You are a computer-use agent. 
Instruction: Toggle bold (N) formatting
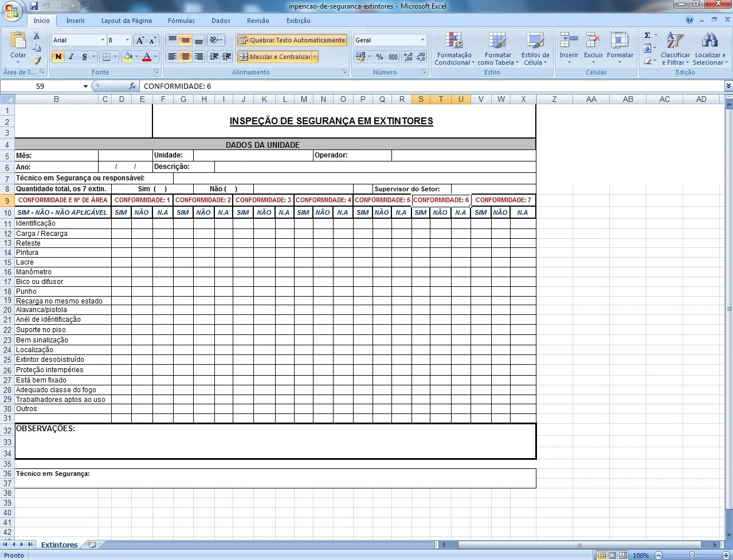pyautogui.click(x=58, y=57)
